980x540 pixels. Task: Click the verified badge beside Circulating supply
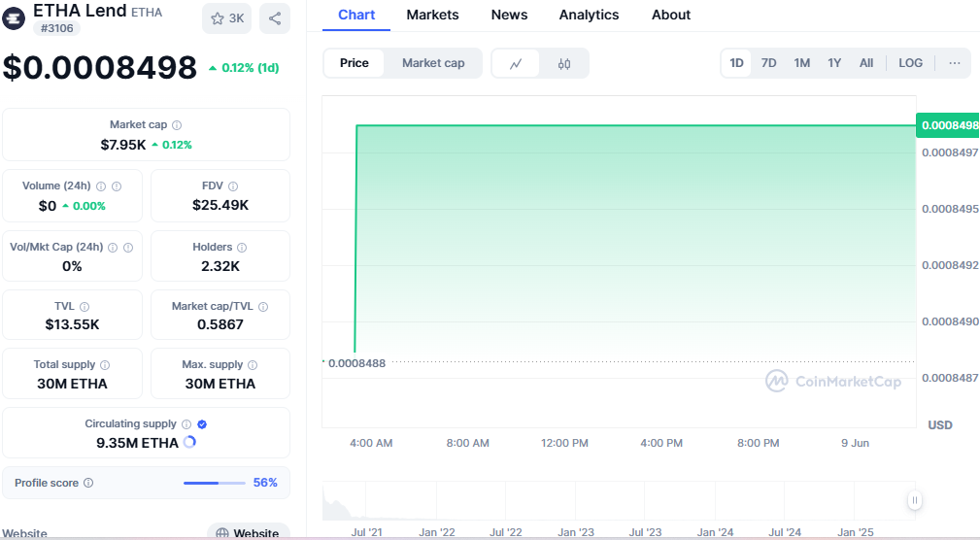[x=202, y=424]
